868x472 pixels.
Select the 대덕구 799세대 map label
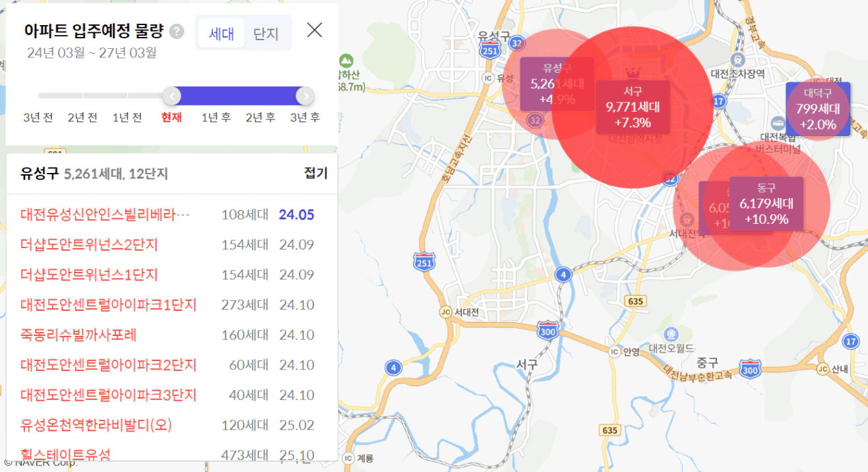[x=818, y=109]
